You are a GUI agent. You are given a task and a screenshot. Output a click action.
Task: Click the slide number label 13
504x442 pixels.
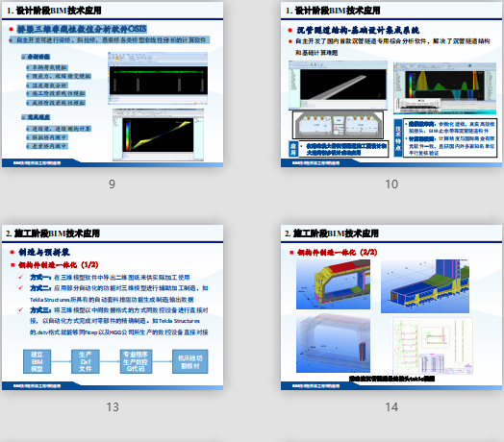click(113, 407)
